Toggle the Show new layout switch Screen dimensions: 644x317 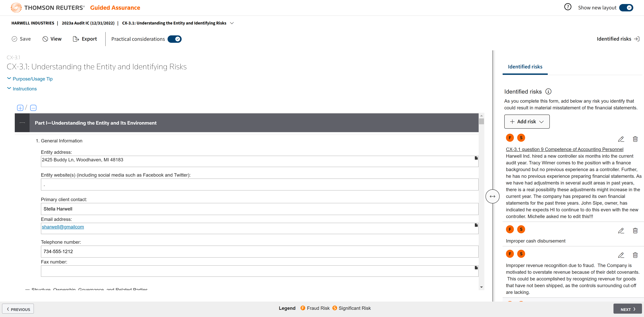tap(626, 8)
